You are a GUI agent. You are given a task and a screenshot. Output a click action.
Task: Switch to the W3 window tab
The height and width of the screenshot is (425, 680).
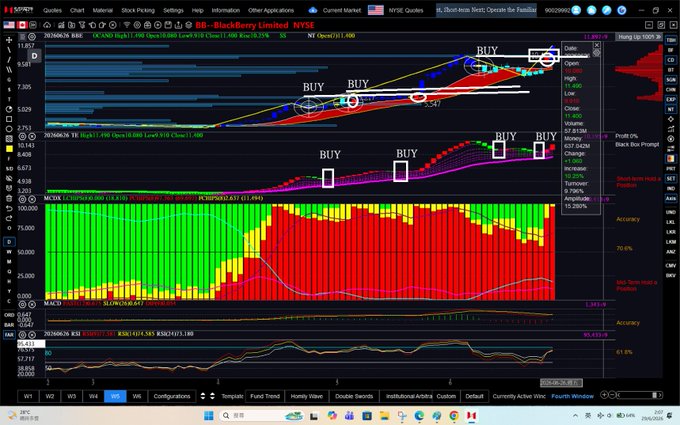point(72,396)
